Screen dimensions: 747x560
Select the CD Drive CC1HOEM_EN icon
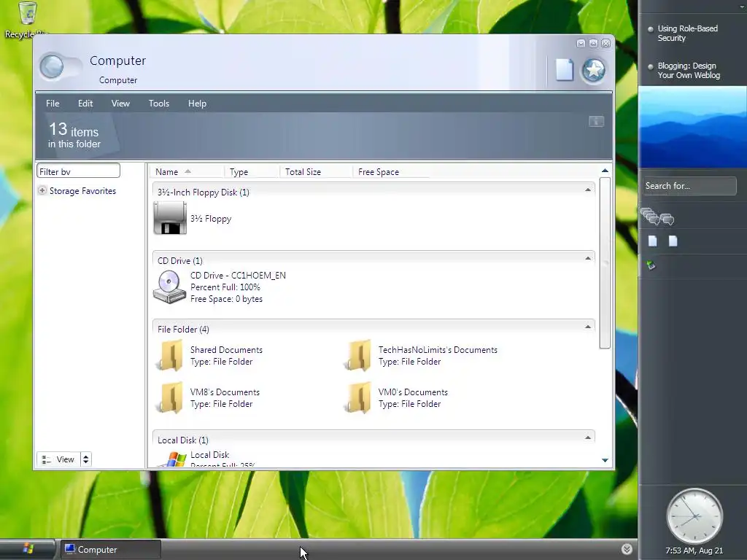click(x=169, y=287)
